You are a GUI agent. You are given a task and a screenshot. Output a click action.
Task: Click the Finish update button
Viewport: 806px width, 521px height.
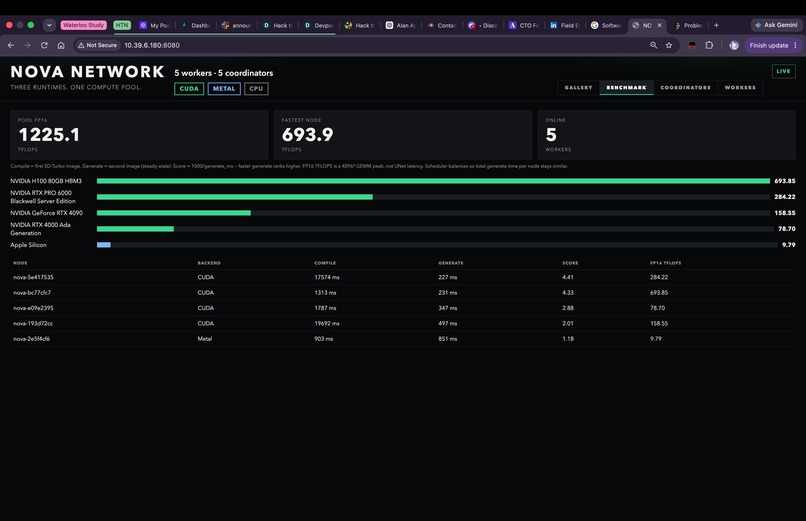773,45
